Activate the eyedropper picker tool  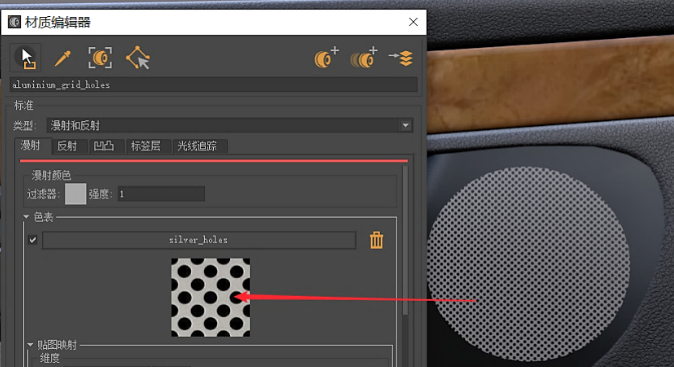tap(62, 58)
